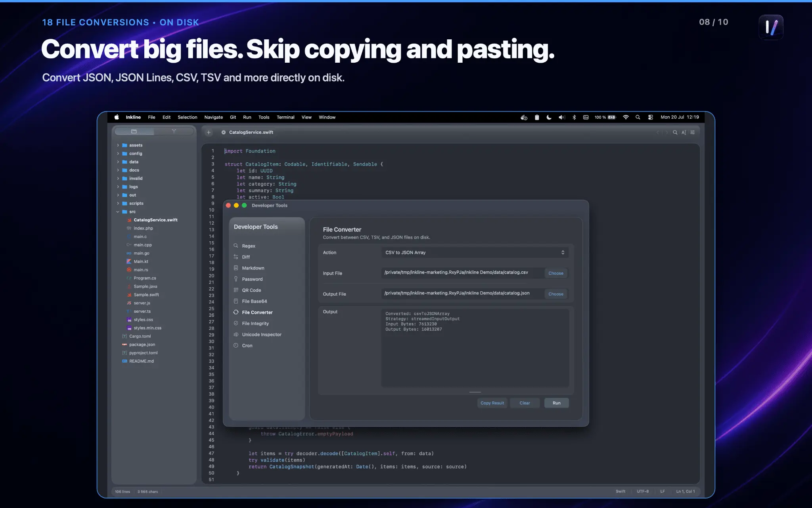Click the Input File path field
The height and width of the screenshot is (508, 812).
click(462, 273)
